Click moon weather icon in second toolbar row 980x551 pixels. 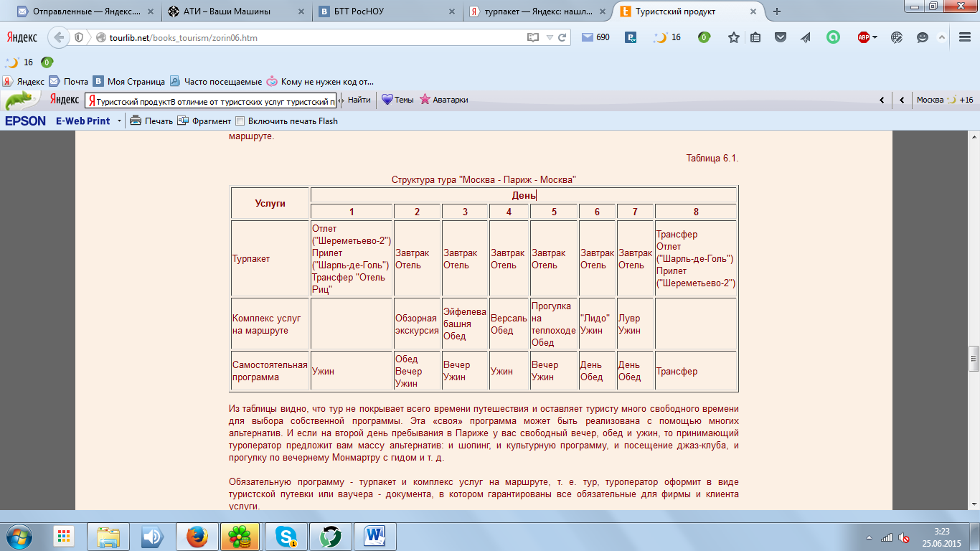click(x=11, y=62)
